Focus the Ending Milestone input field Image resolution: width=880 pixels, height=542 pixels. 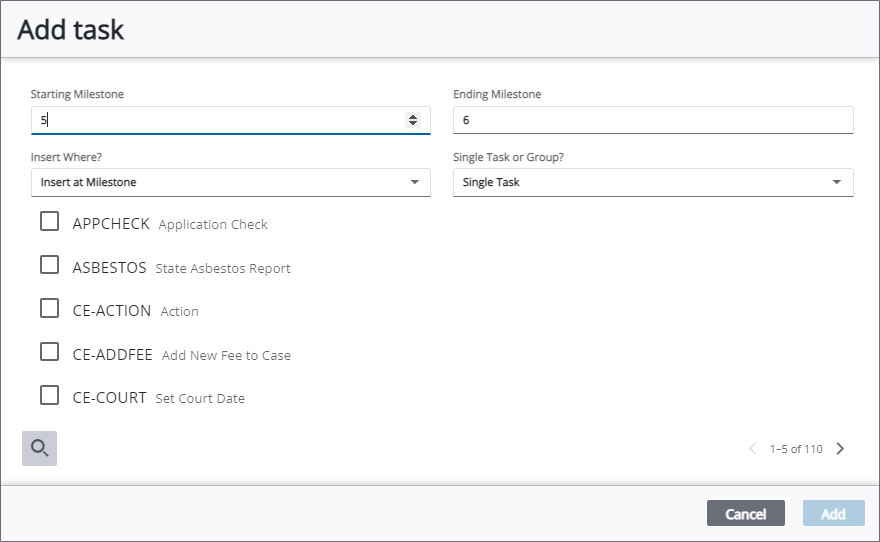click(x=653, y=120)
